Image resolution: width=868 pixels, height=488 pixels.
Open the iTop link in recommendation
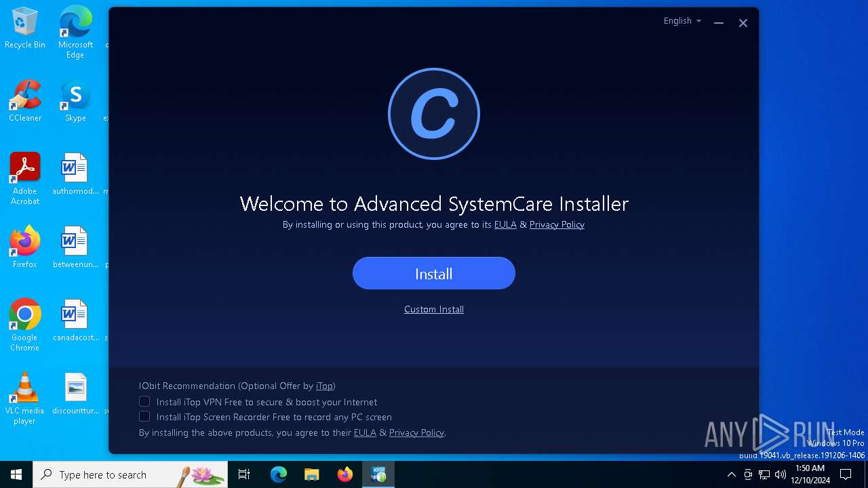click(x=324, y=386)
